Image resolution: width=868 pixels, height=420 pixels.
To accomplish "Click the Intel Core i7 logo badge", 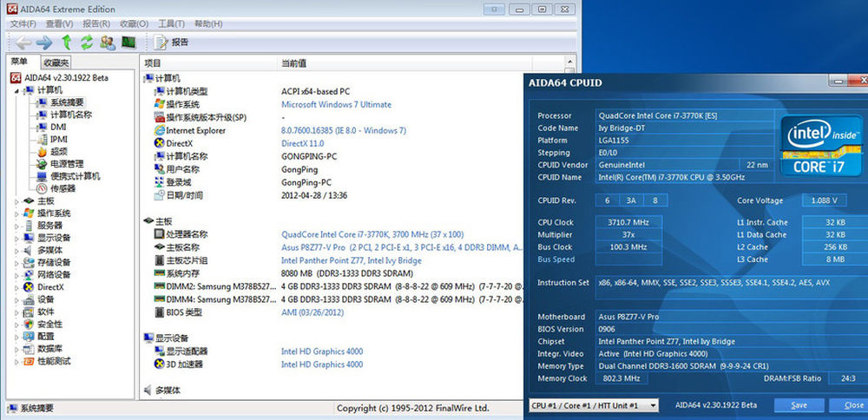I will coord(822,145).
